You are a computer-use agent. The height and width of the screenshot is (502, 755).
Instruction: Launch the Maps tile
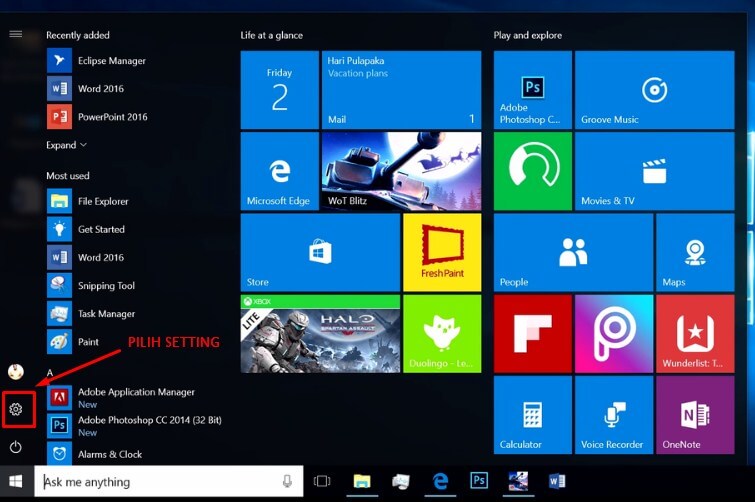(x=695, y=253)
